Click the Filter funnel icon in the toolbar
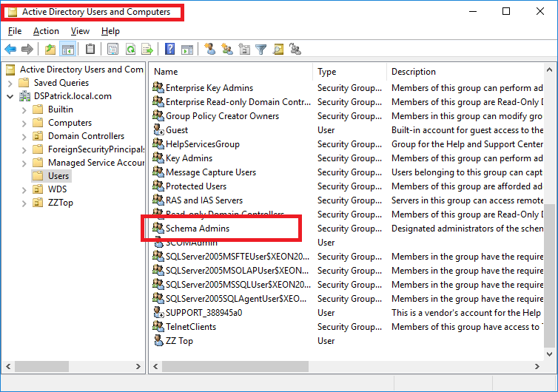This screenshot has width=558, height=392. click(x=260, y=49)
